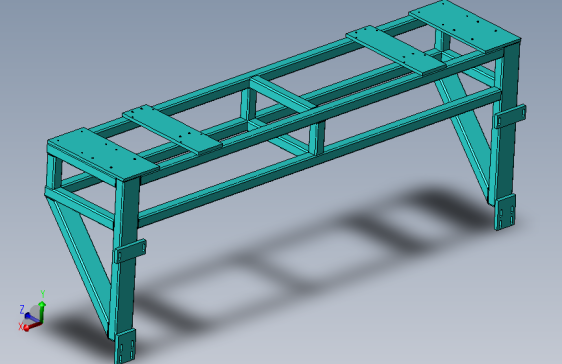The width and height of the screenshot is (562, 364).
Task: Select the left end top mounting plate
Action: click(x=102, y=154)
